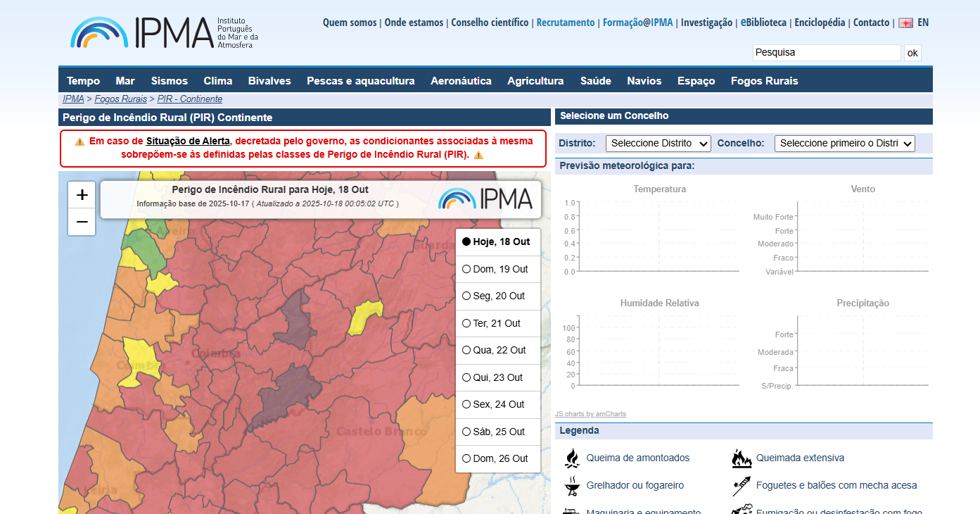
Task: Open the Aeronáutica navigation menu
Action: pos(461,81)
